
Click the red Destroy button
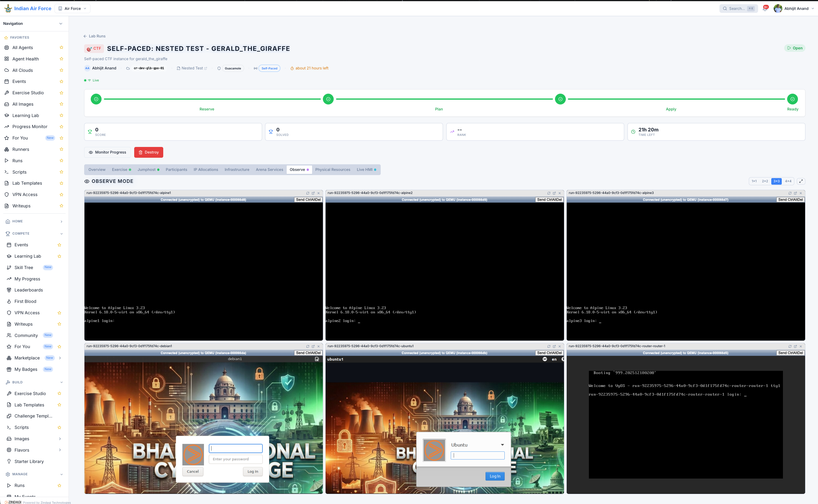(149, 152)
